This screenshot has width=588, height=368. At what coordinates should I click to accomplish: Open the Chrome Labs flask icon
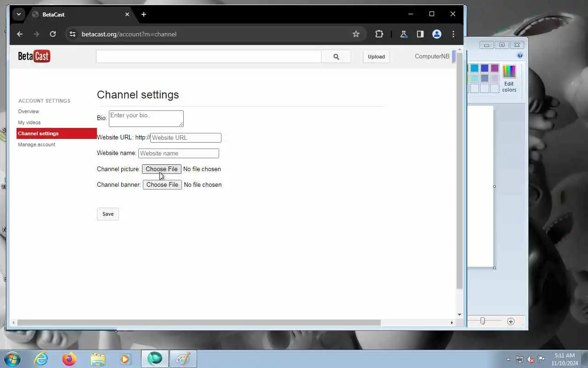(x=404, y=34)
